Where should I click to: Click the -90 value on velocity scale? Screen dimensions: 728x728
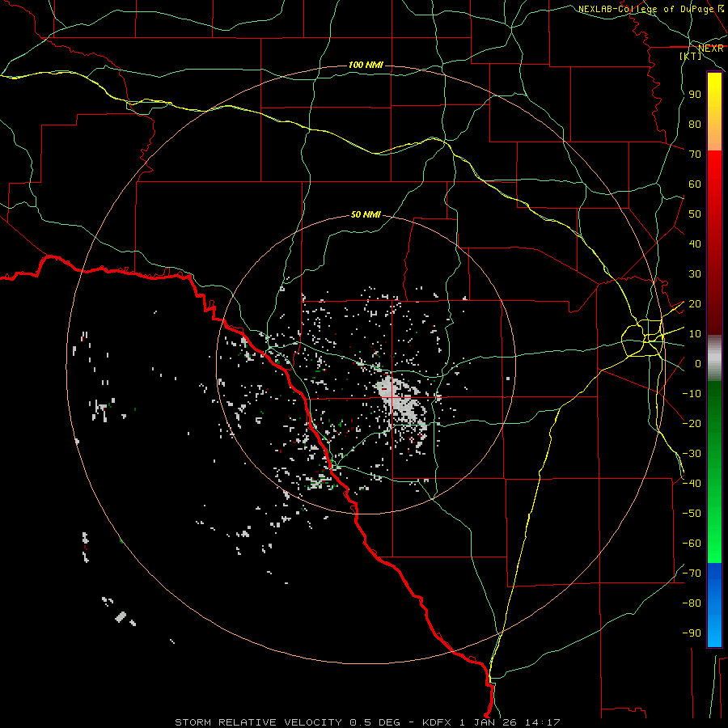pos(692,633)
